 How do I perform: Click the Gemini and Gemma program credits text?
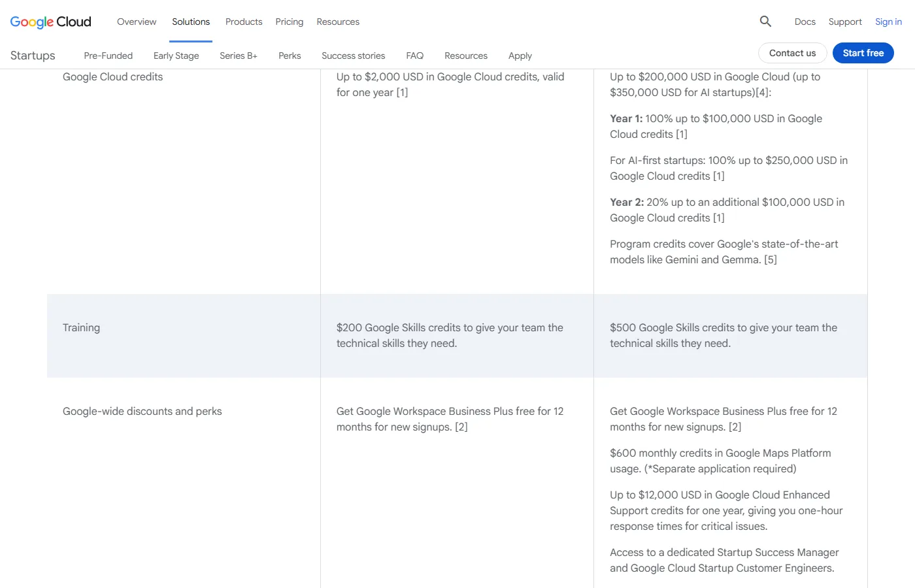coord(724,252)
